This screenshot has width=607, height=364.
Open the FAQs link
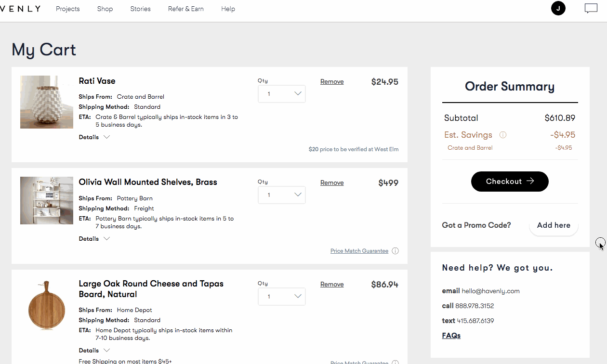coord(451,336)
